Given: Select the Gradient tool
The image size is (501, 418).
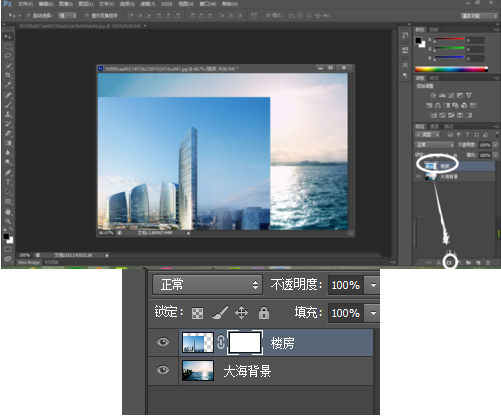Looking at the screenshot, I should pyautogui.click(x=8, y=143).
